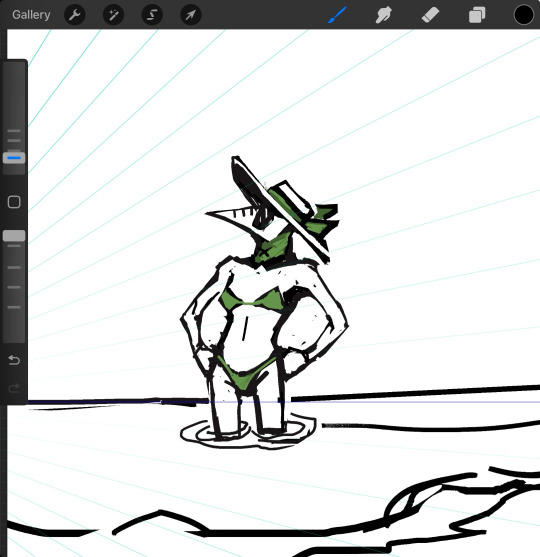Open the Actions wrench menu
The width and height of the screenshot is (540, 557).
[75, 15]
